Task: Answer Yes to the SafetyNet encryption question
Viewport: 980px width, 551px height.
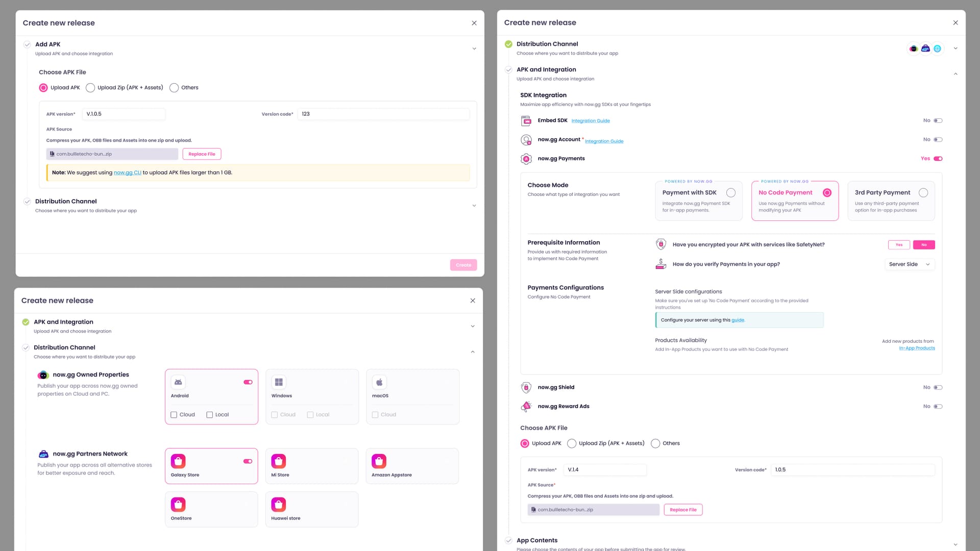Action: coord(899,245)
